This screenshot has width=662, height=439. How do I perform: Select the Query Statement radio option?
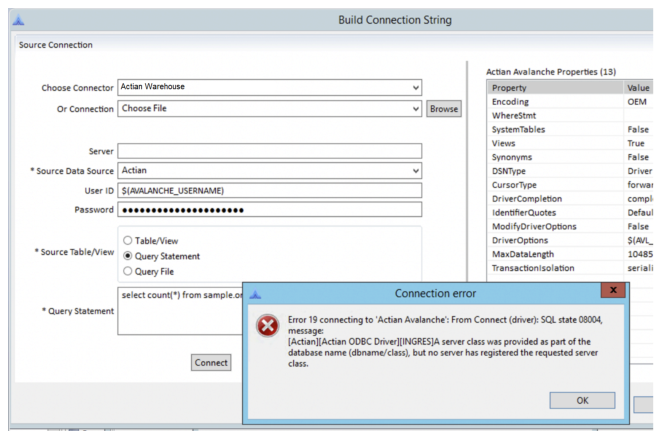127,256
